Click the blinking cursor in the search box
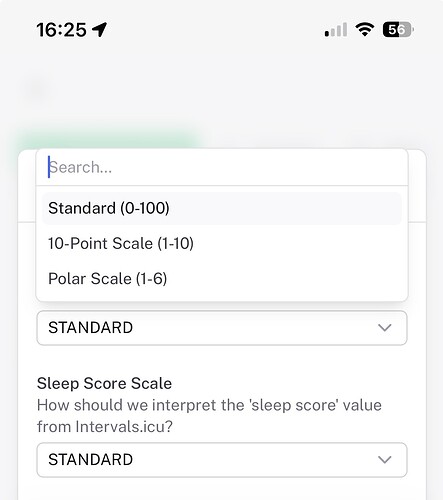Image resolution: width=443 pixels, height=500 pixels. pos(49,167)
